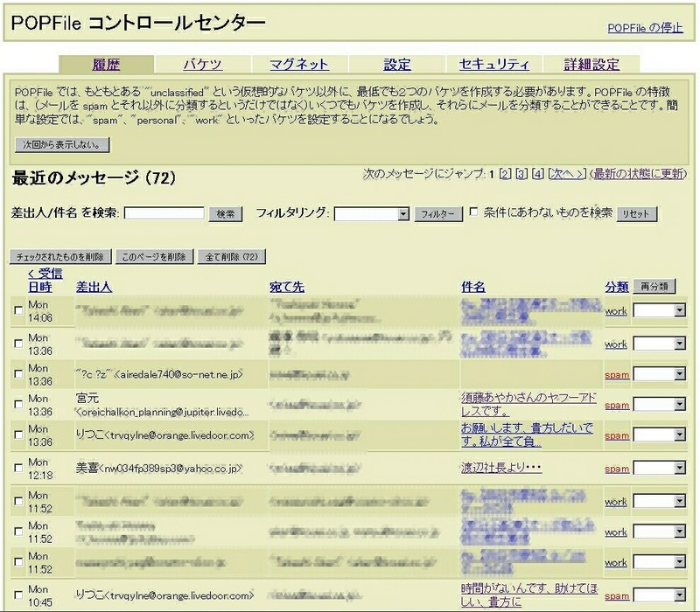
Task: Click sender text airedale740@so-net.ne.jp
Action: tap(180, 375)
